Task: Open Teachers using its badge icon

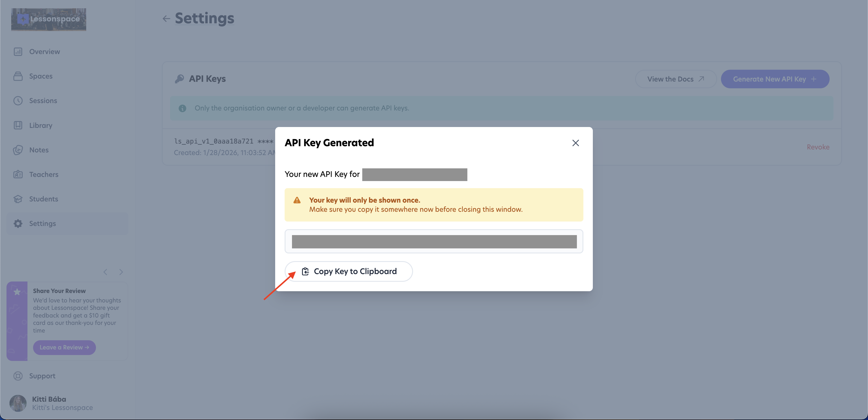Action: click(x=18, y=175)
